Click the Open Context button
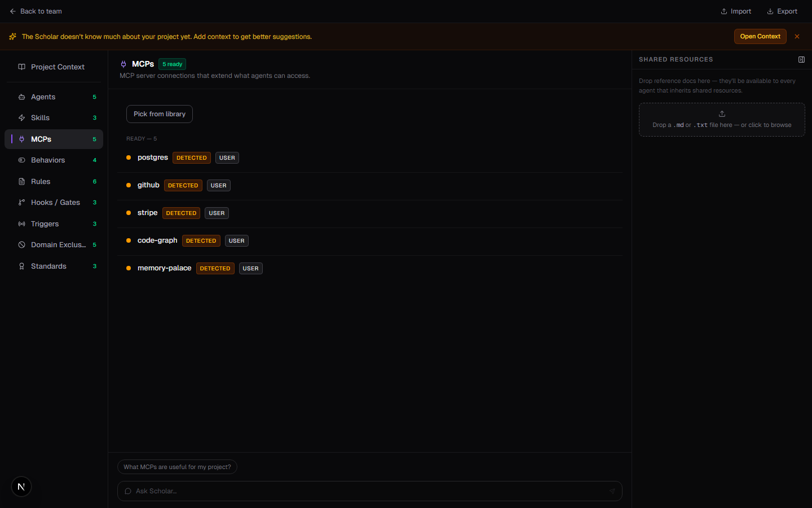 coord(760,37)
